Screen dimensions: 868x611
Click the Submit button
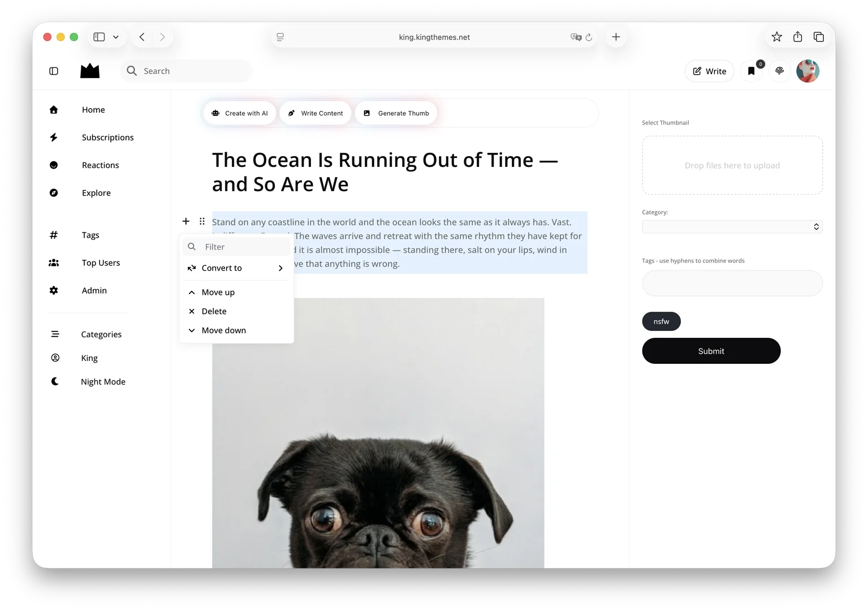tap(711, 351)
